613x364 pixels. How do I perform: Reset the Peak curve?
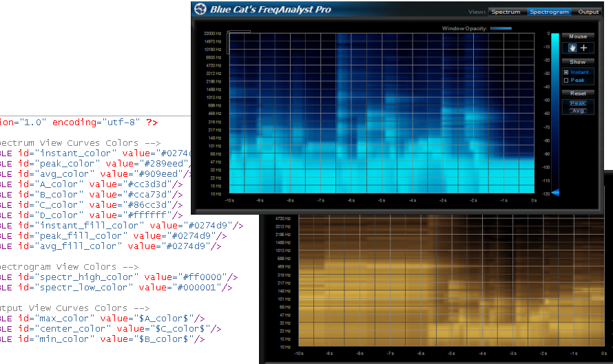(578, 103)
